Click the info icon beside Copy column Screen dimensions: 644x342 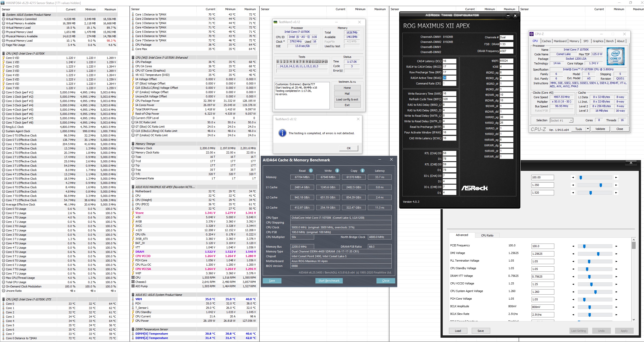click(363, 170)
